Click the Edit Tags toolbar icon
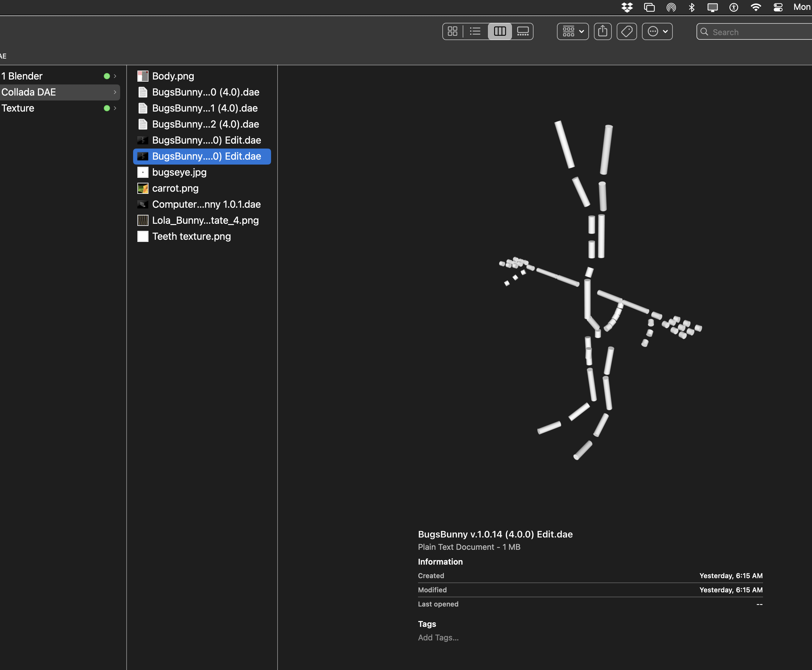The height and width of the screenshot is (670, 812). point(627,31)
